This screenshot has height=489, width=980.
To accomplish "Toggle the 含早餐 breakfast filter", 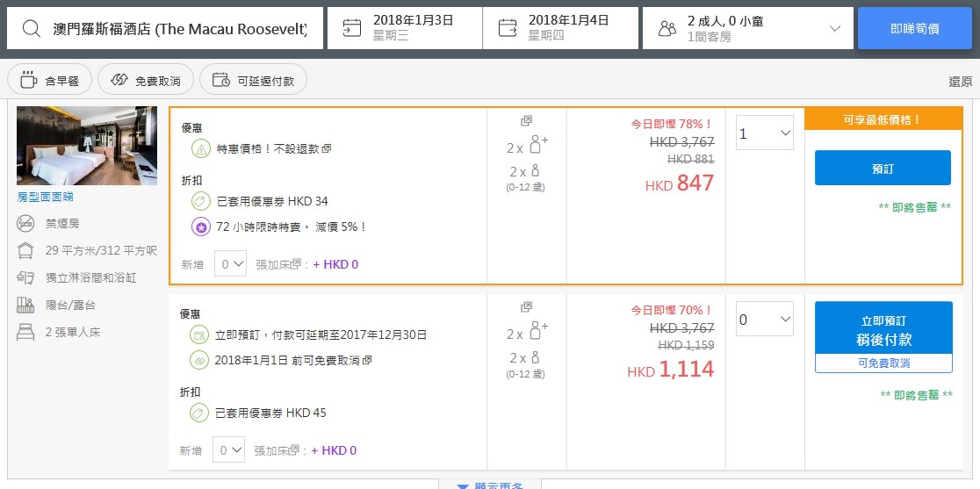I will point(49,81).
